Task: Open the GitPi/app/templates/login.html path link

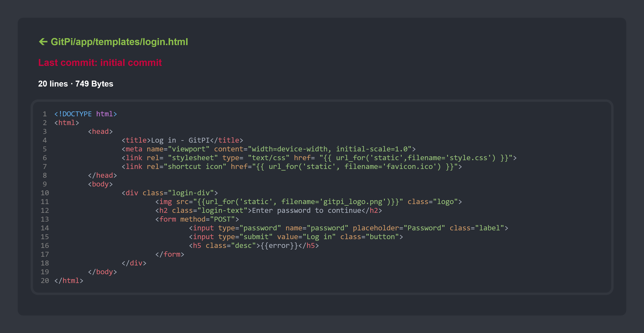Action: pyautogui.click(x=119, y=42)
